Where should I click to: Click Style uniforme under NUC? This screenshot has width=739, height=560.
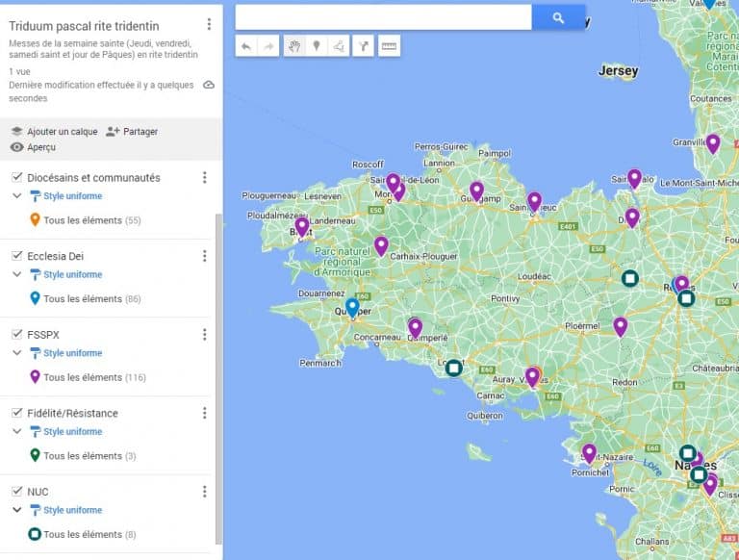point(66,510)
